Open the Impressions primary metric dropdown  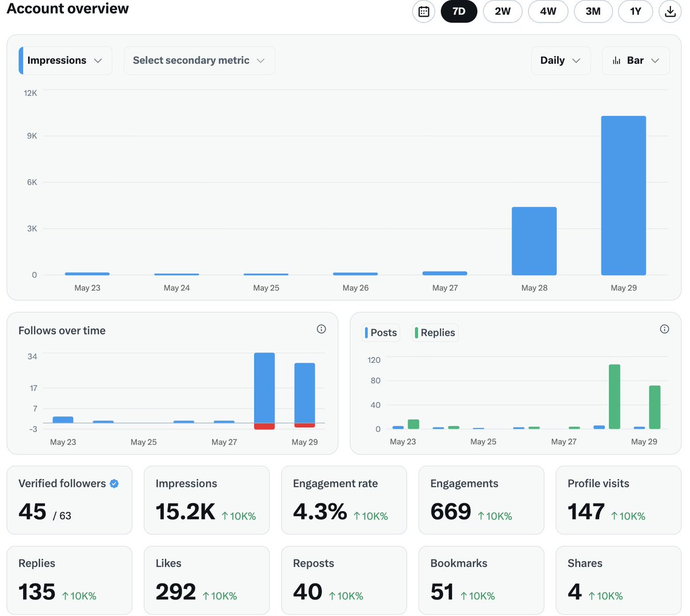[x=66, y=60]
